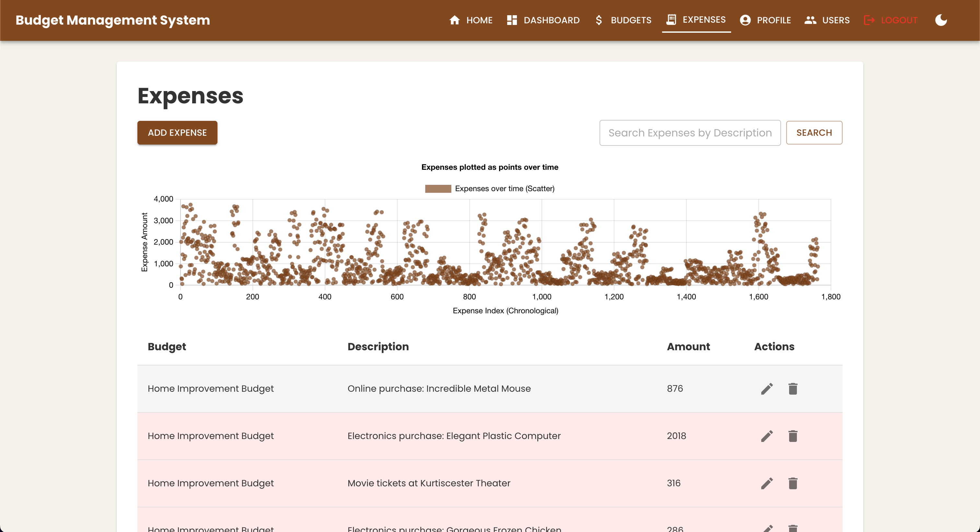Image resolution: width=980 pixels, height=532 pixels.
Task: Edit the Elegant Plastic Computer expense
Action: point(767,436)
